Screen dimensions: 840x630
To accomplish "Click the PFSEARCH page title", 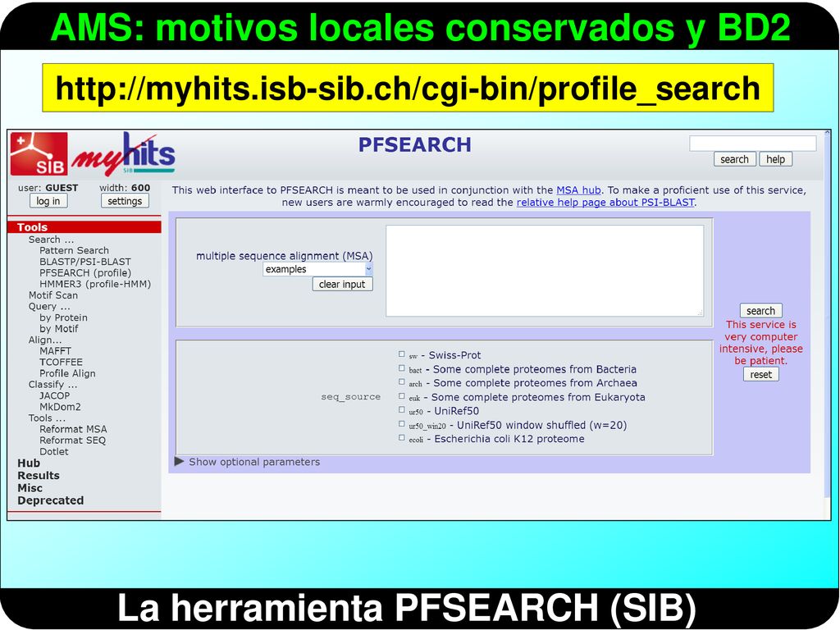I will 414,144.
